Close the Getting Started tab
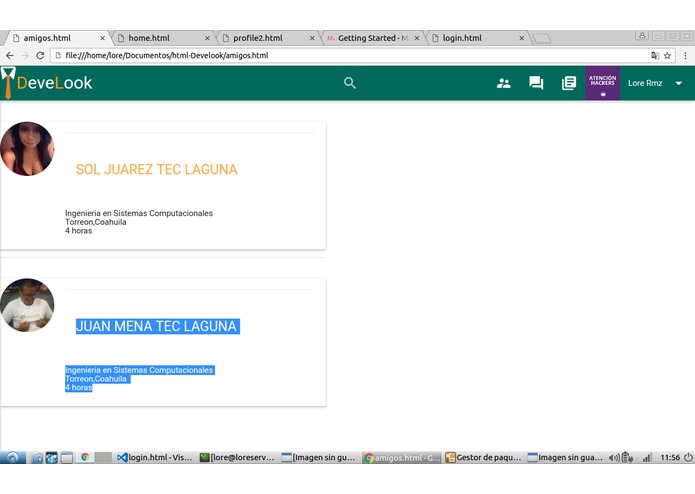The image size is (695, 494). coord(417,38)
